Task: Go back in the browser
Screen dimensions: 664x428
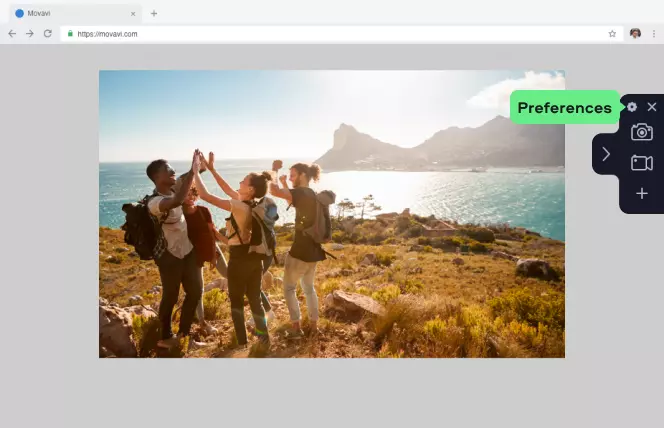Action: 12,33
